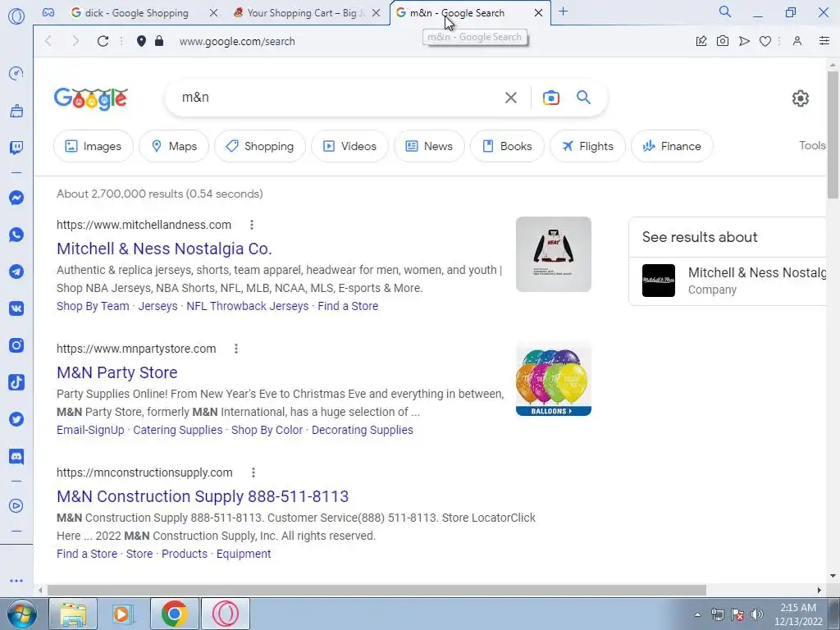Open the Player icon in sidebar
This screenshot has height=630, width=840.
tap(16, 505)
